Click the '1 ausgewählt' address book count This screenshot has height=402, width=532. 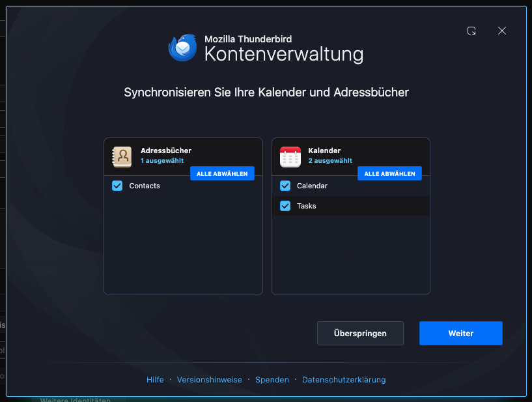(x=162, y=160)
